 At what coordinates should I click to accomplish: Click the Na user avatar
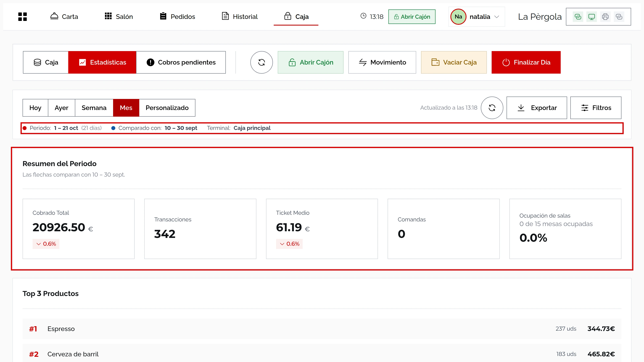(x=458, y=17)
